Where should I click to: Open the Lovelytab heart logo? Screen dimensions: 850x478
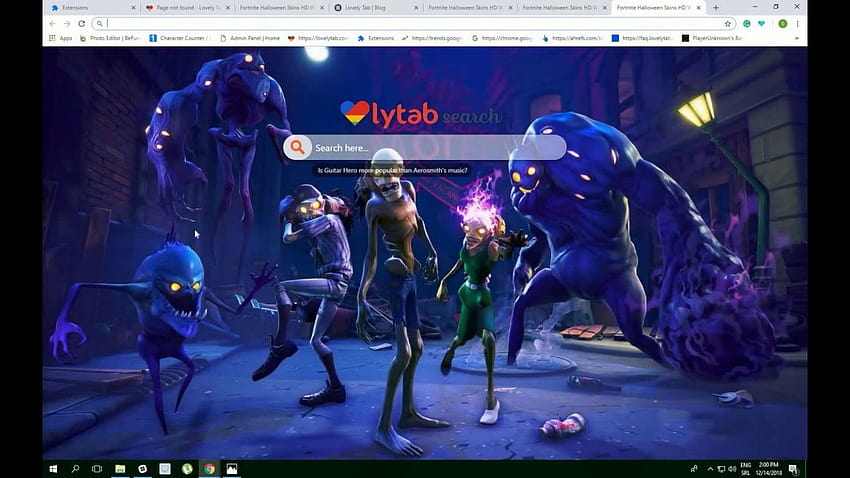point(356,113)
